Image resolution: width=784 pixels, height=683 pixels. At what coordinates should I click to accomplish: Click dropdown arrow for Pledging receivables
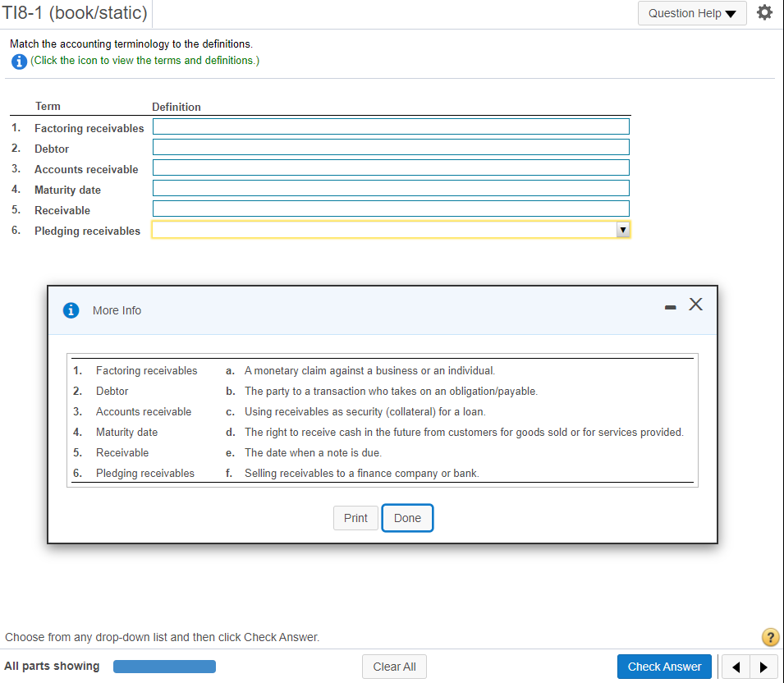coord(622,230)
